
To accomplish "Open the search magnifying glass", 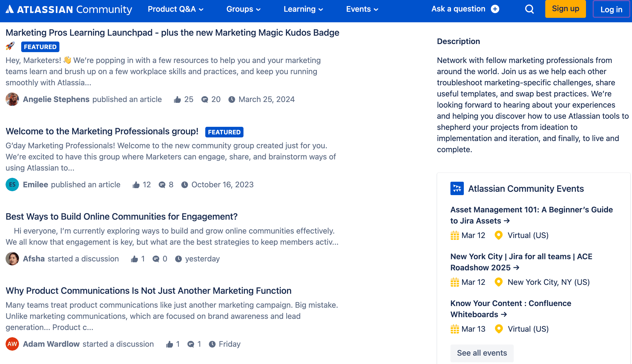I will click(x=529, y=9).
